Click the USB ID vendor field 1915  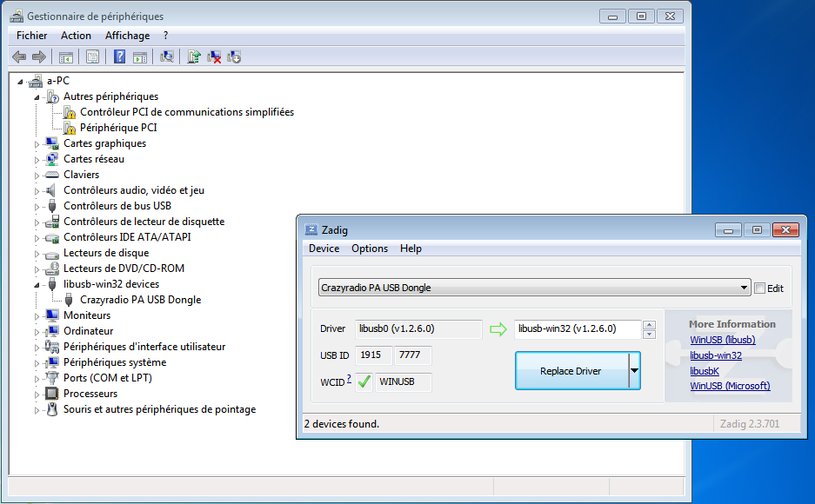tap(374, 355)
